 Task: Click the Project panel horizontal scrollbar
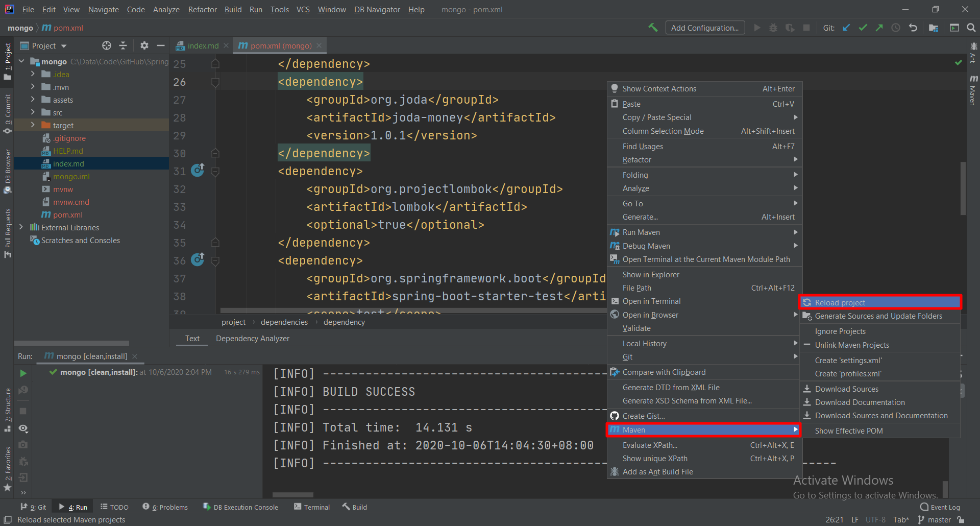point(71,343)
